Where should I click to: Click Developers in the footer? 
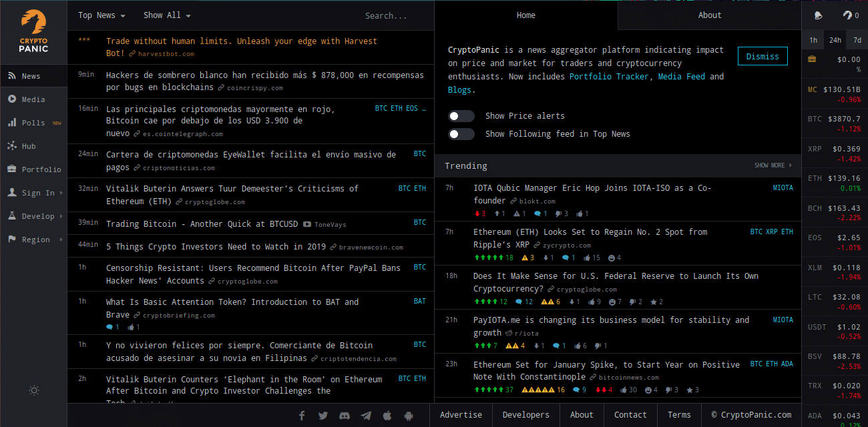click(526, 415)
